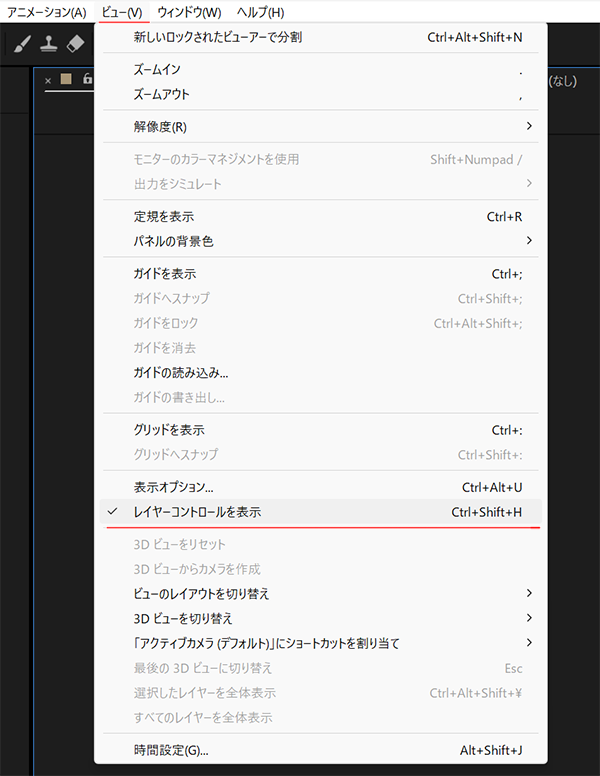Open the ヘルプ(H) menu
The width and height of the screenshot is (600, 776).
click(260, 12)
